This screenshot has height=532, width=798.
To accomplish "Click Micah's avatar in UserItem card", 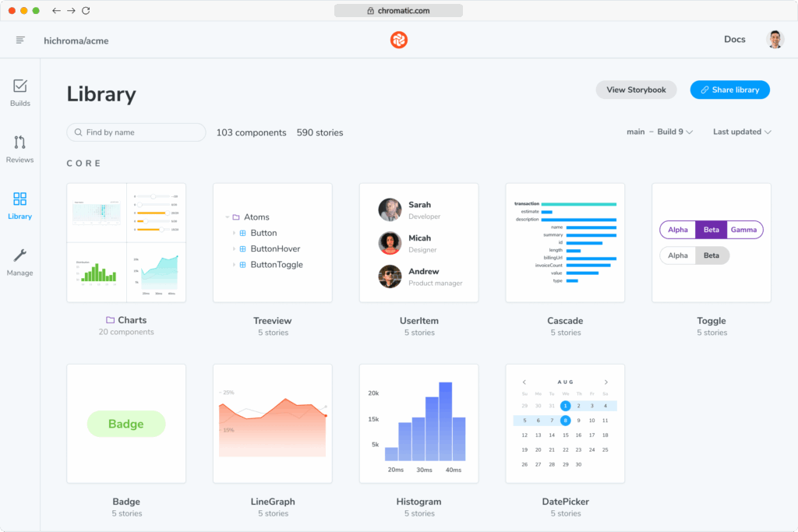I will point(390,243).
